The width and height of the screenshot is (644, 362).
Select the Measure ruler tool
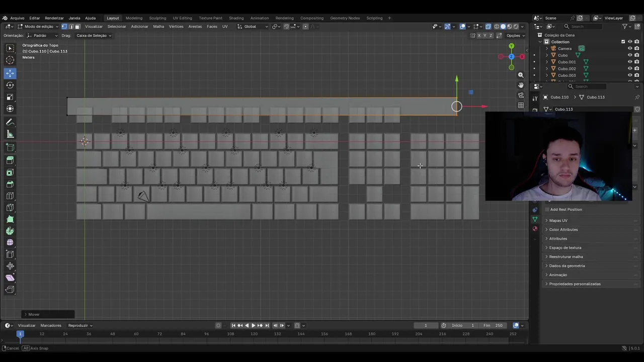coord(10,134)
